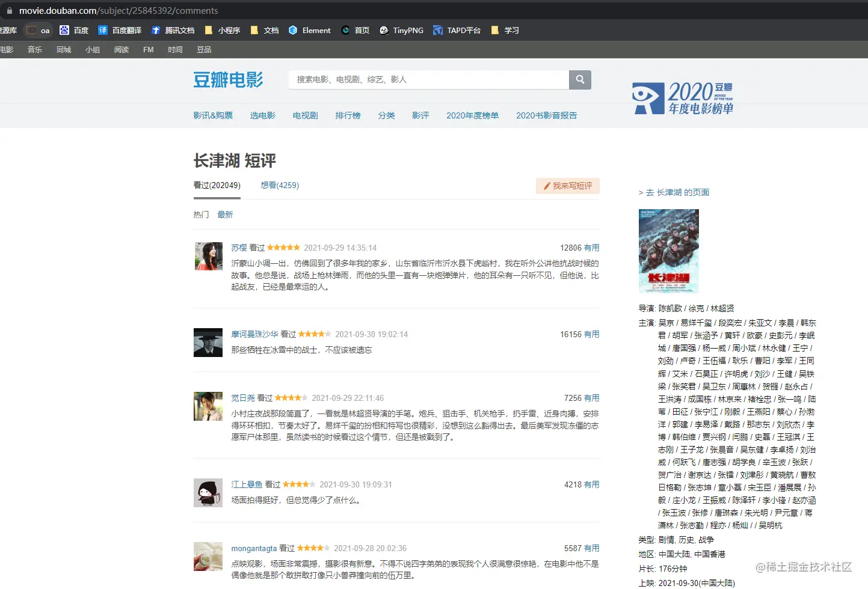Open user mongantagta profile link
Image resolution: width=868 pixels, height=589 pixels.
[254, 548]
